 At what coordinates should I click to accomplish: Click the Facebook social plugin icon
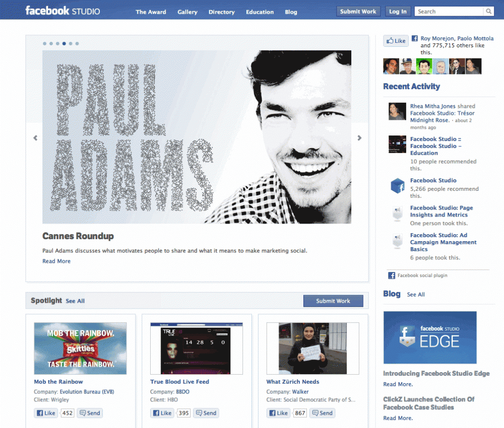tap(391, 275)
